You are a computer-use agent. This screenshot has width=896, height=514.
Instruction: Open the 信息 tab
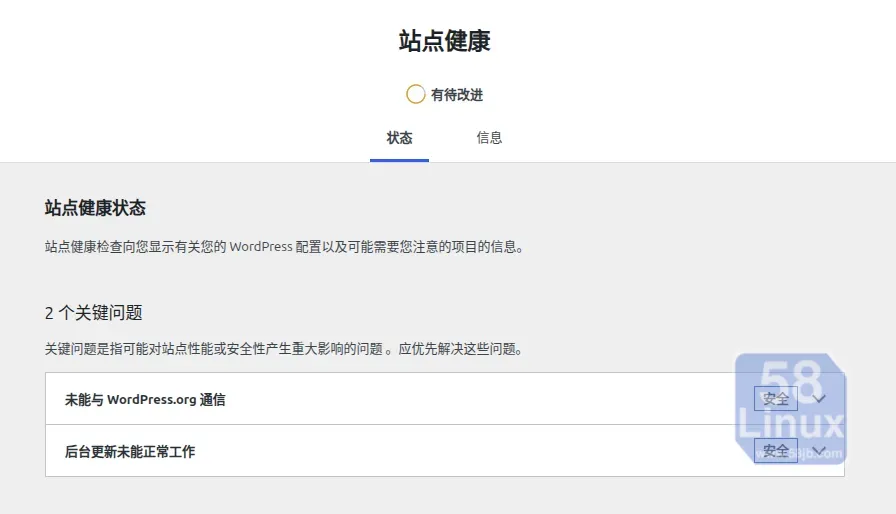point(489,138)
